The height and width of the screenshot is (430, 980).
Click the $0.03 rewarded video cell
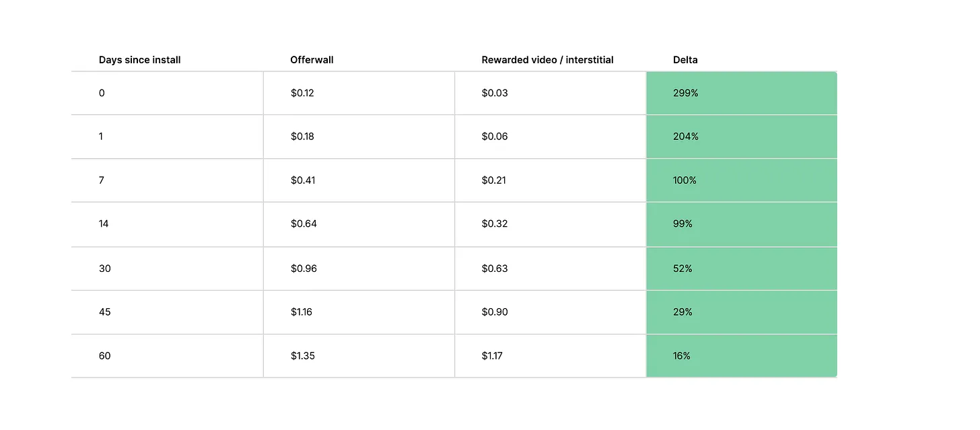tap(495, 93)
